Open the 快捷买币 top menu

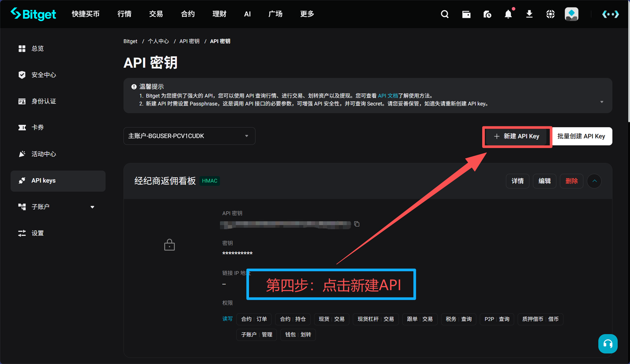(x=85, y=14)
